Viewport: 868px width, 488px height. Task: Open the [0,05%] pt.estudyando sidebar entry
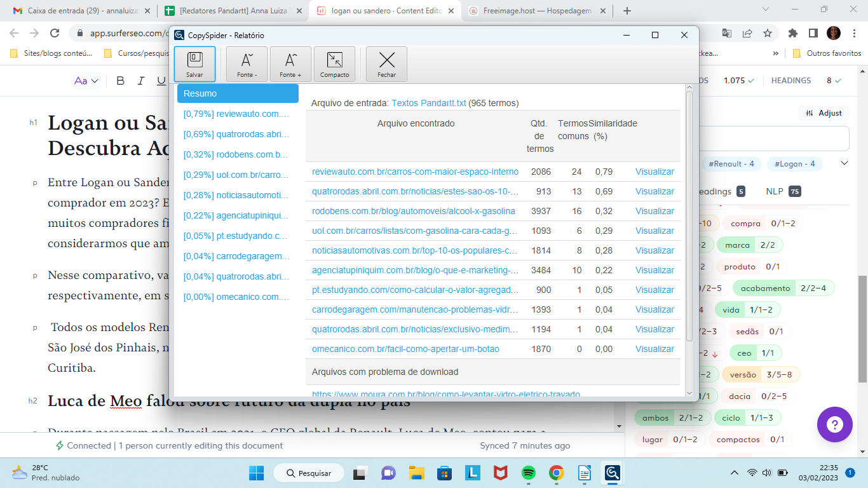click(236, 236)
